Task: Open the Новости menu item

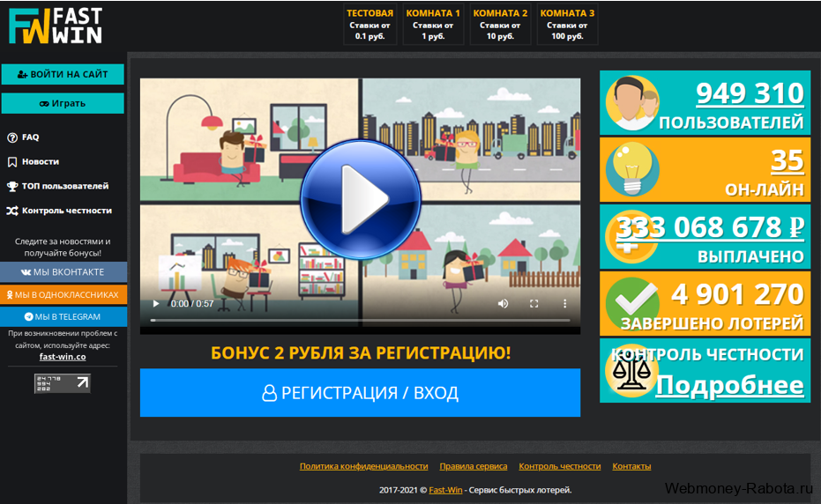Action: [40, 162]
